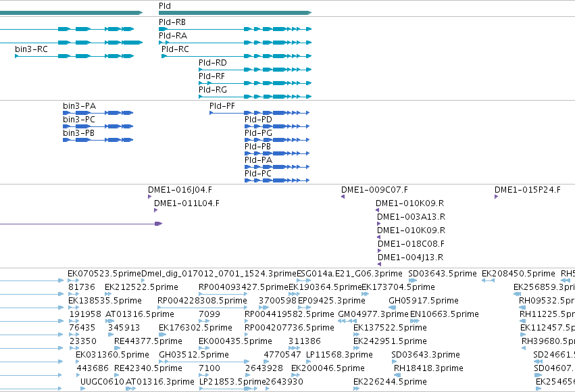Image resolution: width=575 pixels, height=392 pixels.
Task: Select the SD03643.3prime label
Action: (426, 356)
